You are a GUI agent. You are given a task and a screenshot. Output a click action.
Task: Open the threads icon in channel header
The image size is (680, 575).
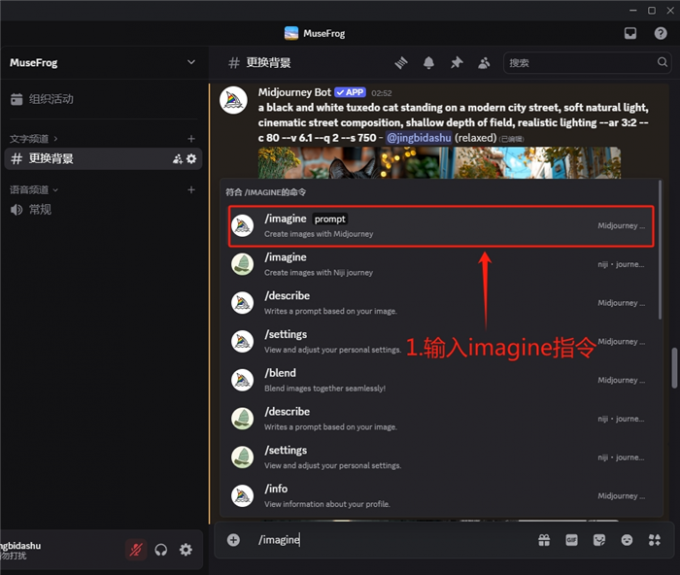[401, 63]
